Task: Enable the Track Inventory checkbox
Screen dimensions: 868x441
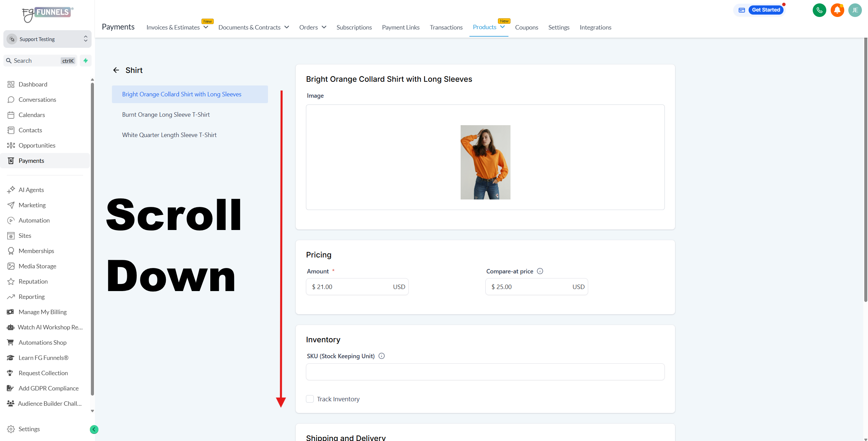Action: tap(310, 399)
